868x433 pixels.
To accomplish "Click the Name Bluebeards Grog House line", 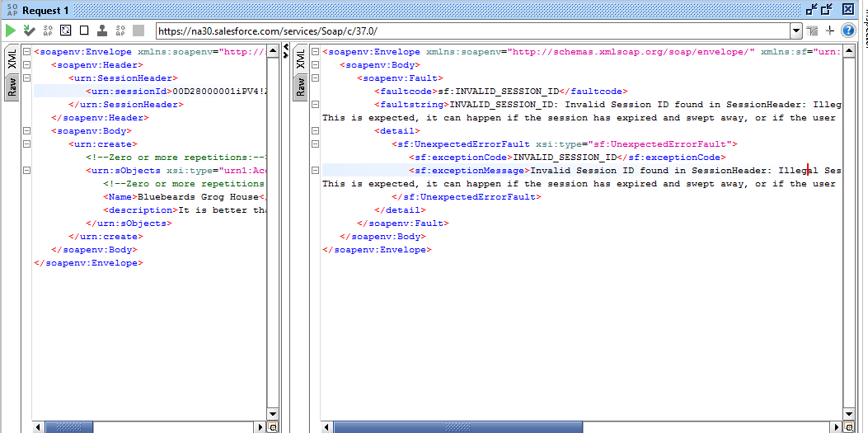I will 185,197.
